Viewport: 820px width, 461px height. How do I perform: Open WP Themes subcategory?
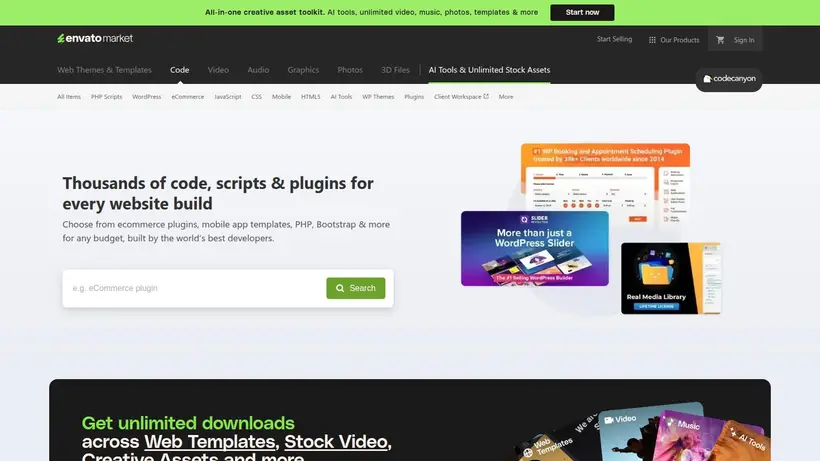[378, 97]
